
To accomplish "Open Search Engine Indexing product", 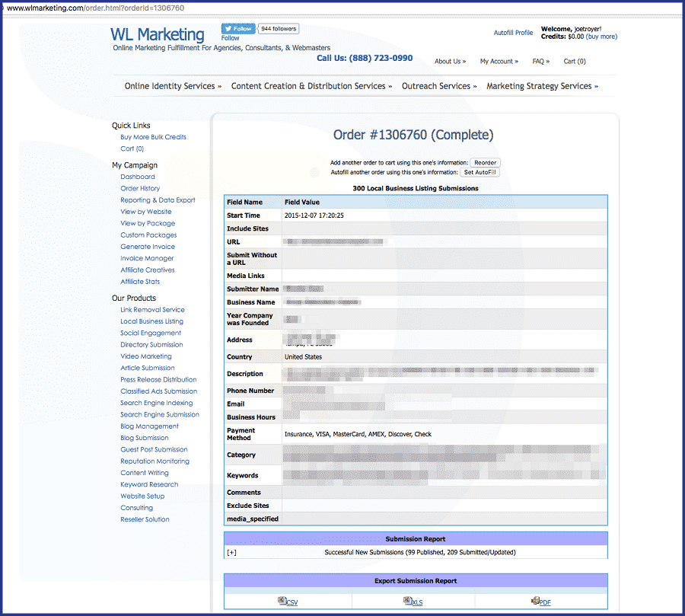I will coord(156,403).
